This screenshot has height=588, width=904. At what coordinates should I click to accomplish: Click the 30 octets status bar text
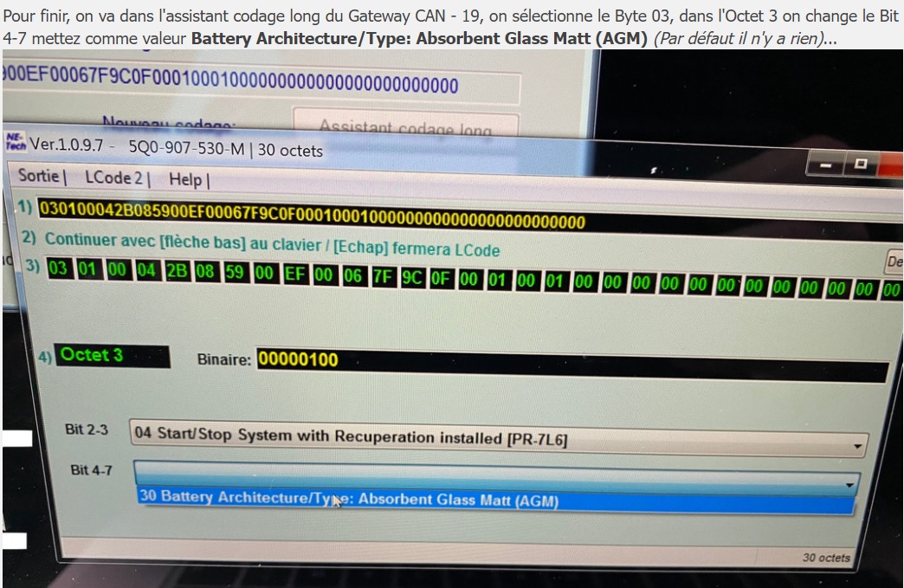click(x=825, y=558)
